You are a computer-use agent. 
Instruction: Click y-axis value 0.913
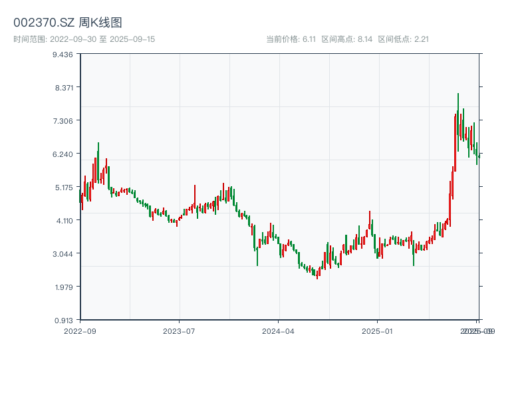pyautogui.click(x=64, y=321)
